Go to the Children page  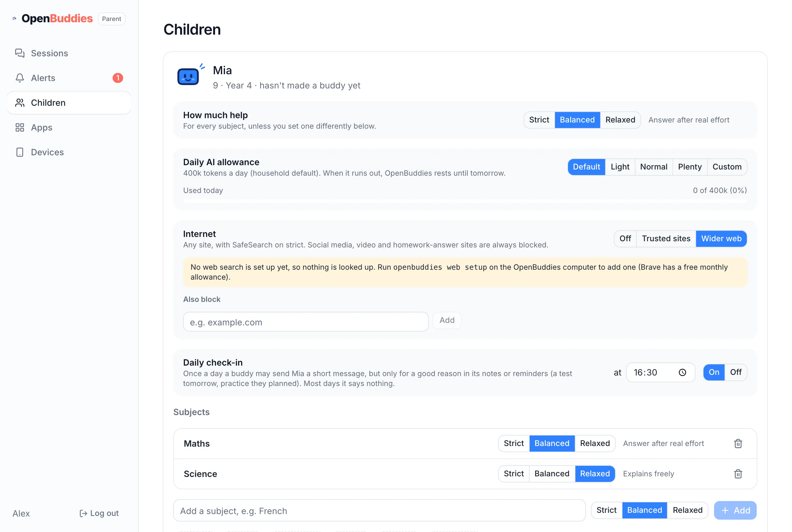69,103
